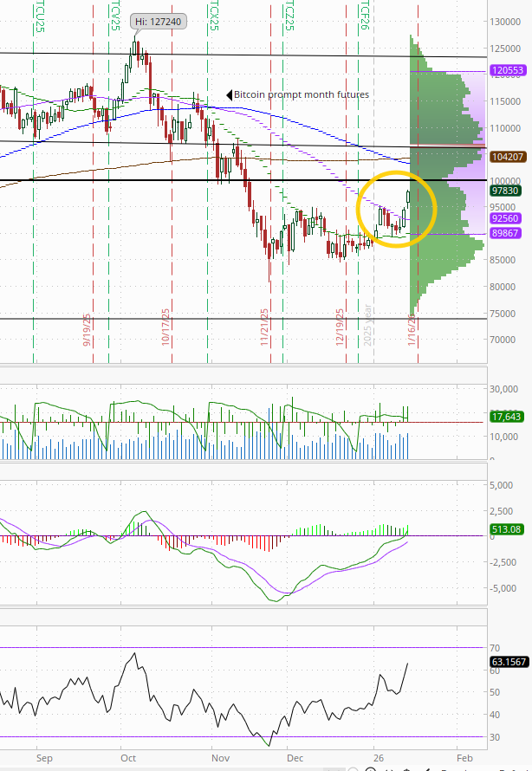Viewport: 532px width, 771px height.
Task: Click the 10,000 volume axis value
Action: [503, 437]
